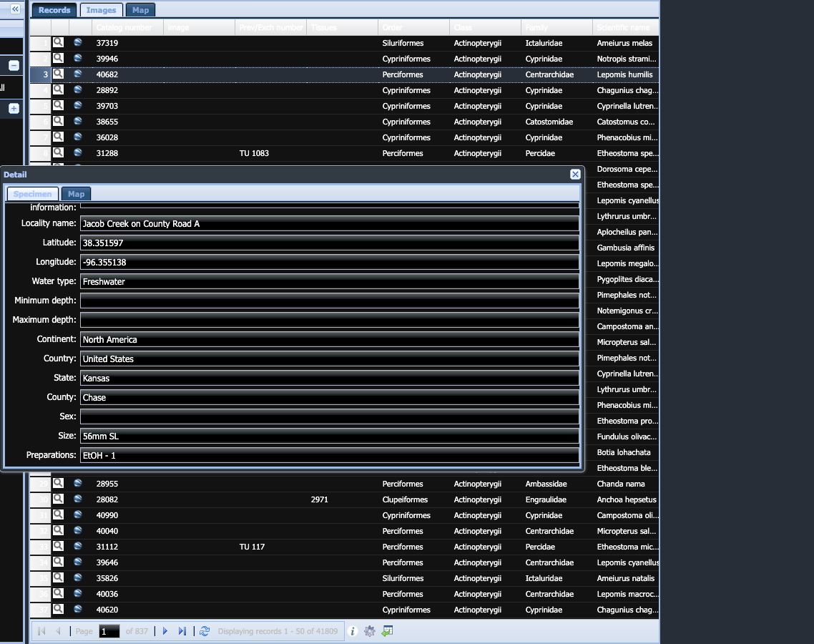Select the Specimen tab in Detail panel

33,194
